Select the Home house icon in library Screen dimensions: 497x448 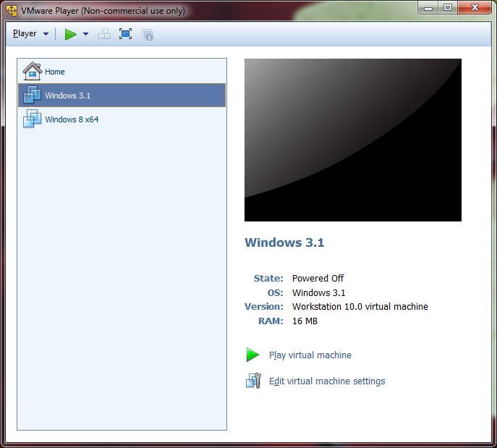(33, 71)
